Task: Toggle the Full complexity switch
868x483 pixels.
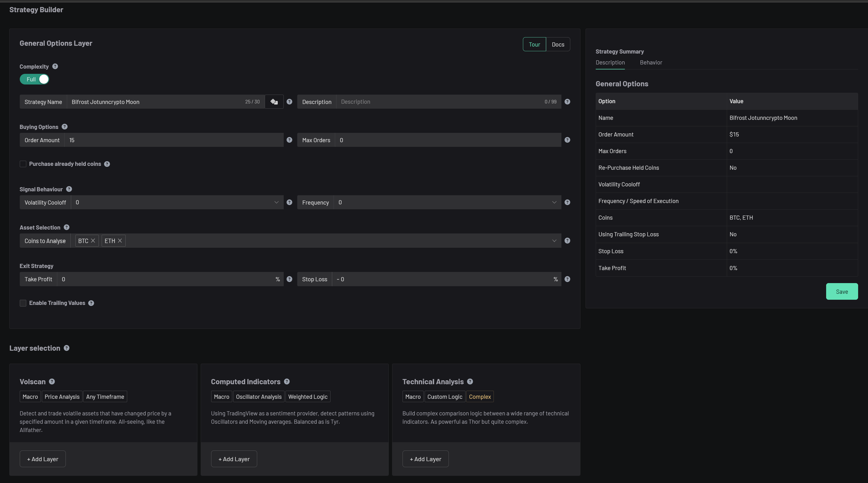Action: pos(34,79)
